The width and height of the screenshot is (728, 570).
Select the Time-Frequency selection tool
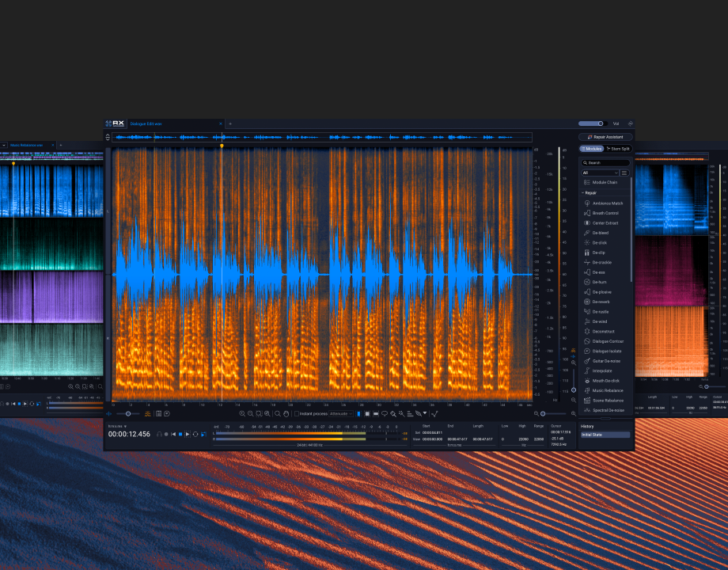367,413
